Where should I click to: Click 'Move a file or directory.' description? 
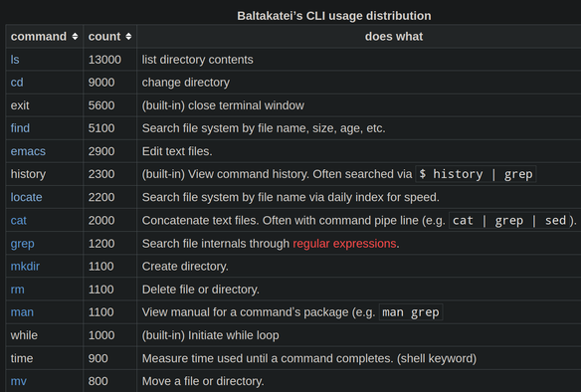pos(203,381)
